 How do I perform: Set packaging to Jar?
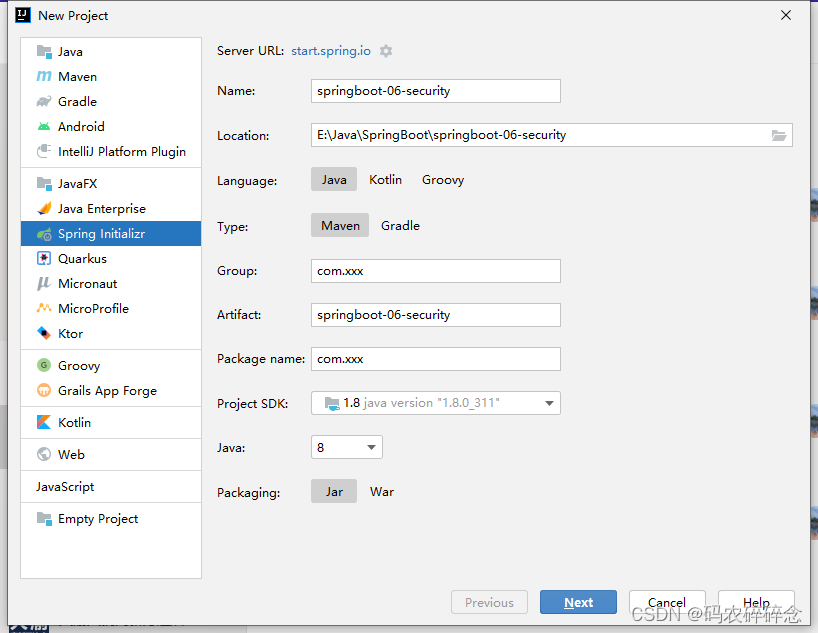[334, 492]
